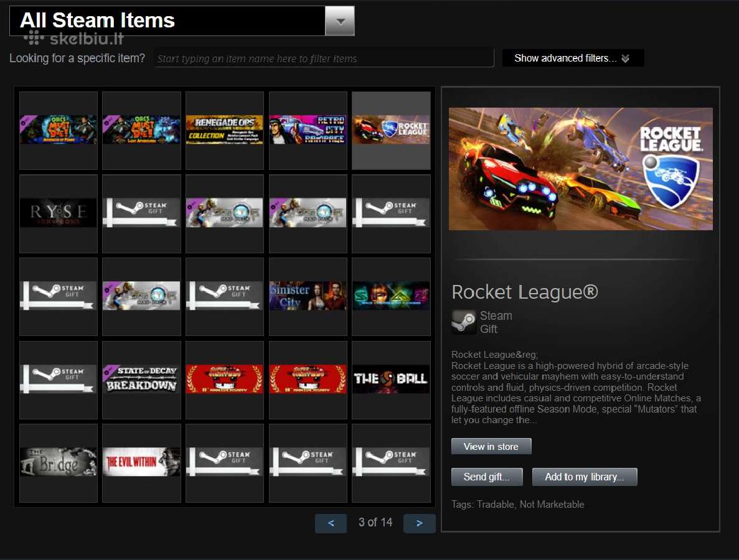The width and height of the screenshot is (739, 560).
Task: Click Send gift button
Action: point(487,477)
